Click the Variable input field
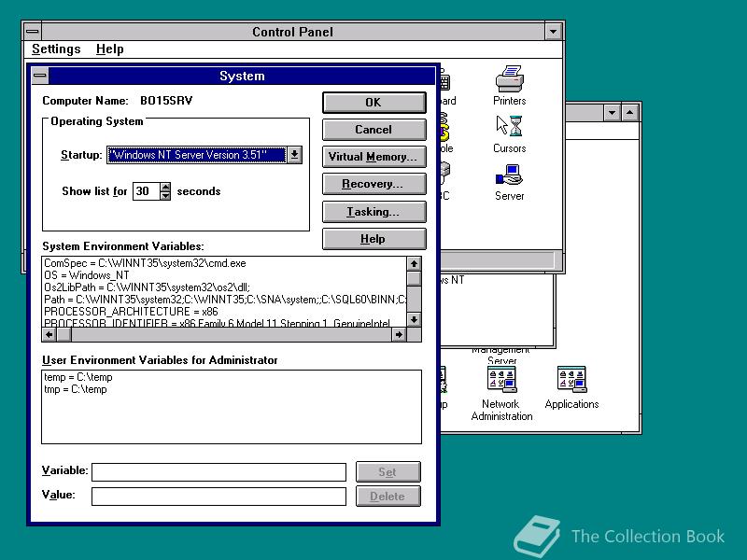 click(218, 472)
